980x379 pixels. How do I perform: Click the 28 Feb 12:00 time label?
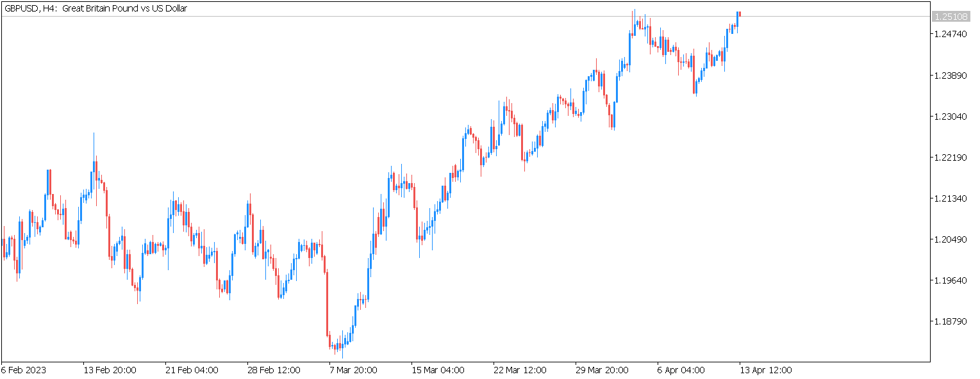coord(273,370)
